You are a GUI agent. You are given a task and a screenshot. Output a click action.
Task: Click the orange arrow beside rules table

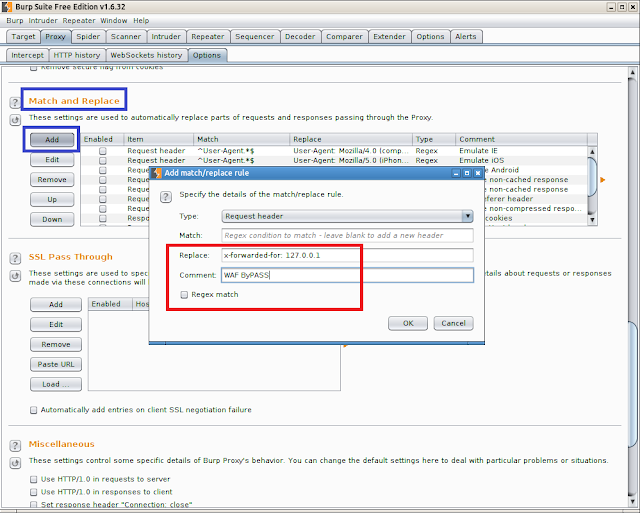pyautogui.click(x=602, y=180)
